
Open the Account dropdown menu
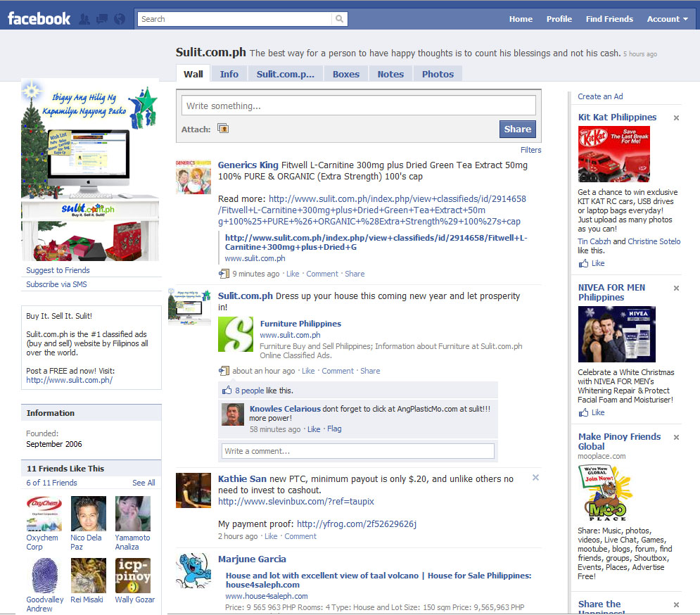(667, 19)
